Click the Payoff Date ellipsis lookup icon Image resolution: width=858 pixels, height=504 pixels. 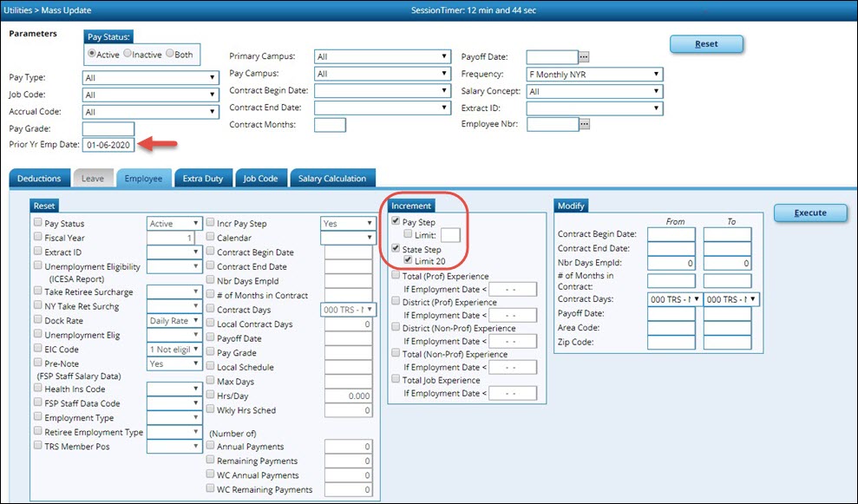pos(584,57)
